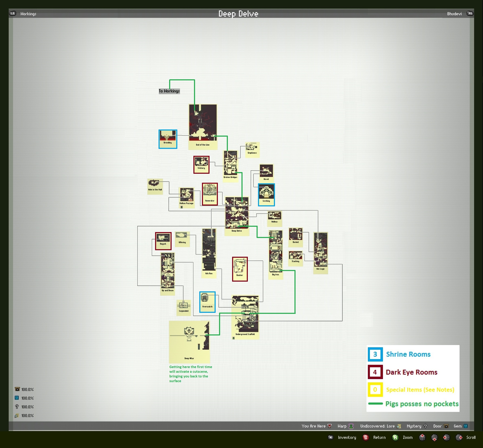Click the yellow Special Items legend swatch

(x=375, y=389)
